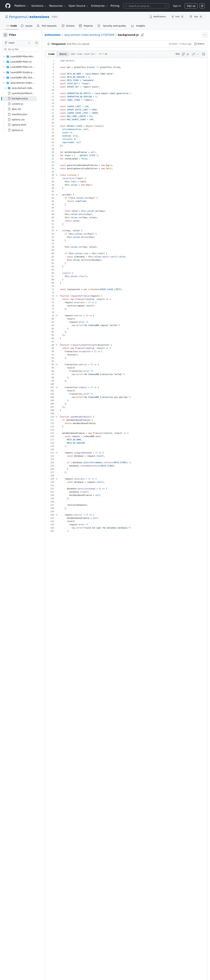
Task: Expand the Platform menu
Action: pos(21,6)
